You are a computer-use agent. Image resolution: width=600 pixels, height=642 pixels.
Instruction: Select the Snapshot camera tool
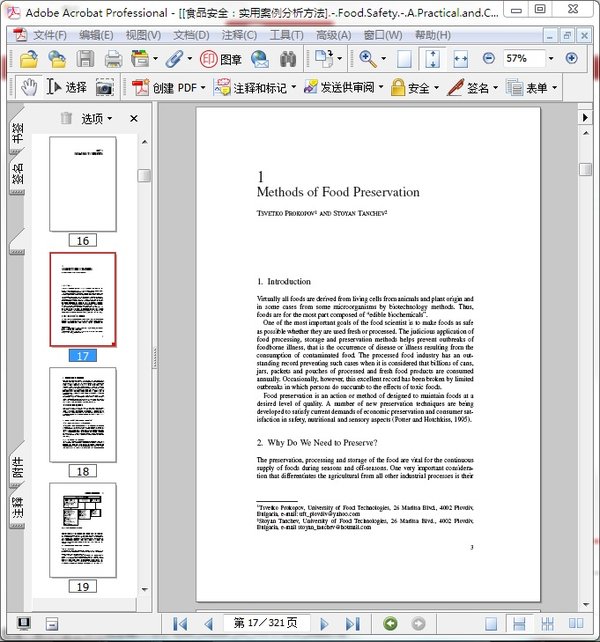[x=104, y=87]
